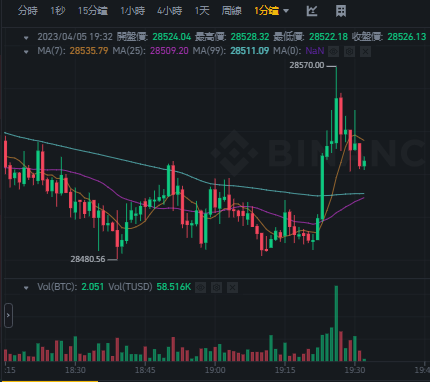Open the 1分鐘 interval dropdown
The width and height of the screenshot is (430, 382).
[271, 11]
